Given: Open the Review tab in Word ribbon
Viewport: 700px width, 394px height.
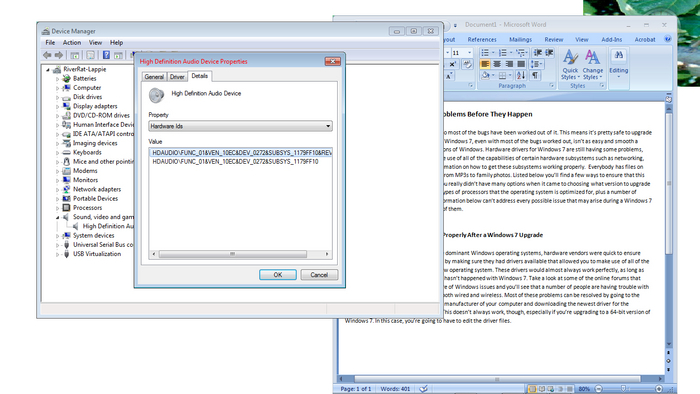Looking at the screenshot, I should [554, 39].
